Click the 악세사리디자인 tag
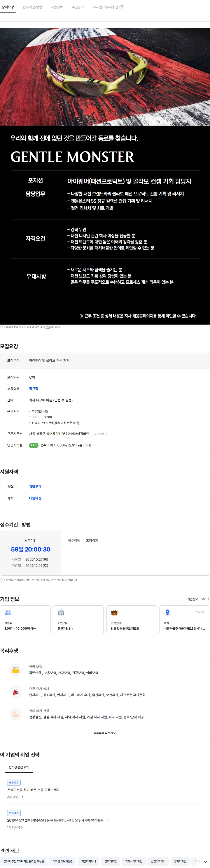 (134, 861)
